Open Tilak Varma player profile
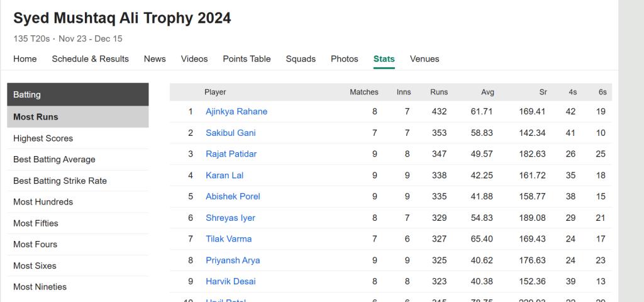Screen dimensions: 644x302 [x=229, y=238]
